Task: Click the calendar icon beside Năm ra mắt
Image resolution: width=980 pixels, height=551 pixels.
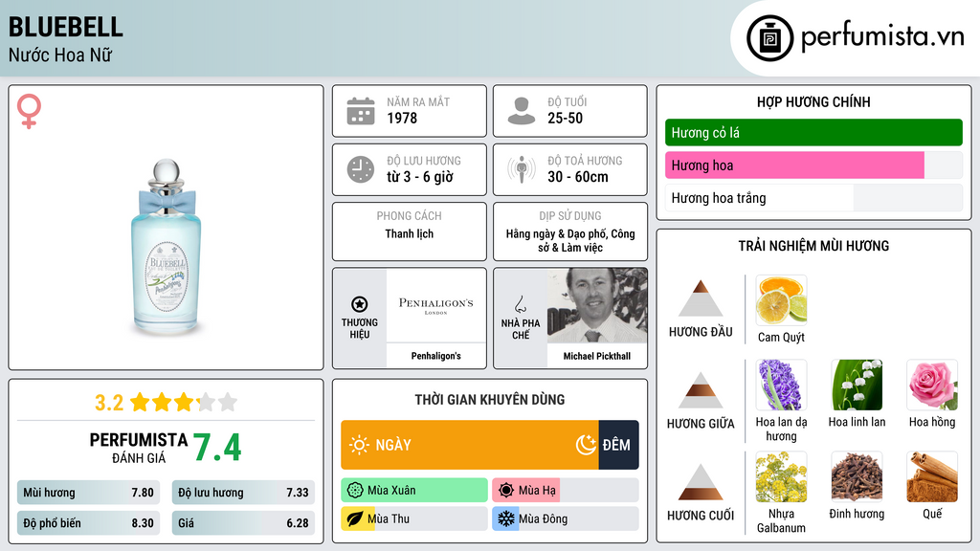Action: pyautogui.click(x=361, y=111)
